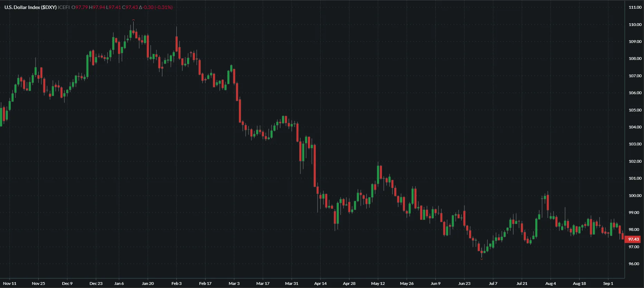Click the lowest-price marker below the July trough
Screen dimensions: 644x288
click(x=482, y=259)
